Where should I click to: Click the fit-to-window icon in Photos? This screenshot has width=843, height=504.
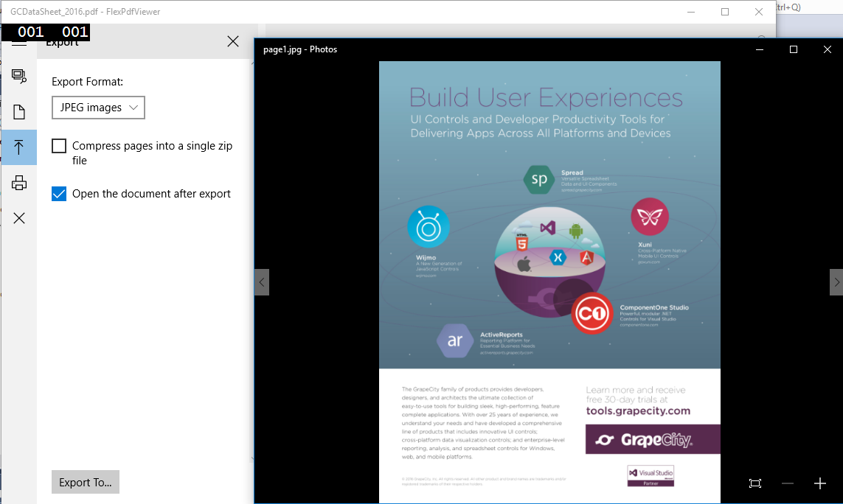tap(754, 483)
